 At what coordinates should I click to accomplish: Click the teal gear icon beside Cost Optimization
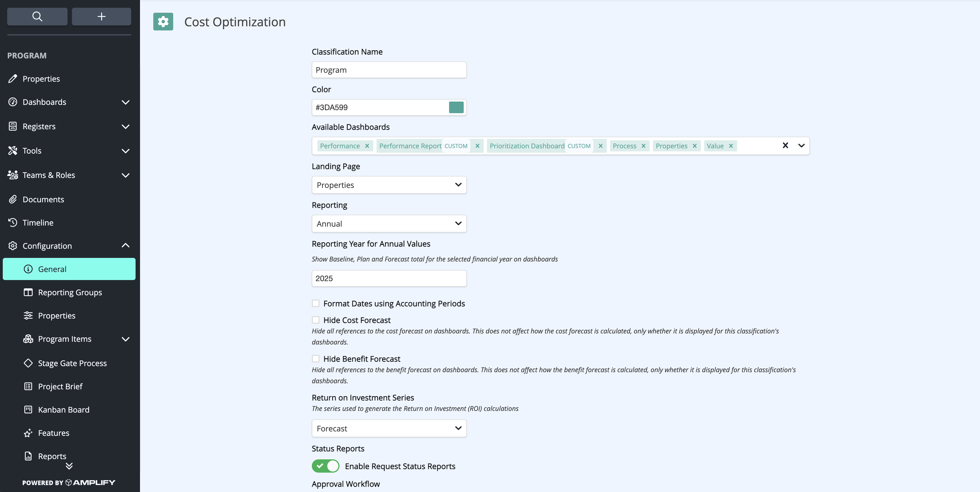[163, 22]
